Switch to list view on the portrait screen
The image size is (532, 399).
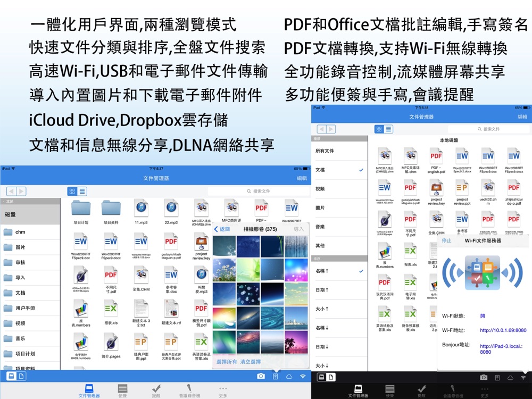[388, 129]
